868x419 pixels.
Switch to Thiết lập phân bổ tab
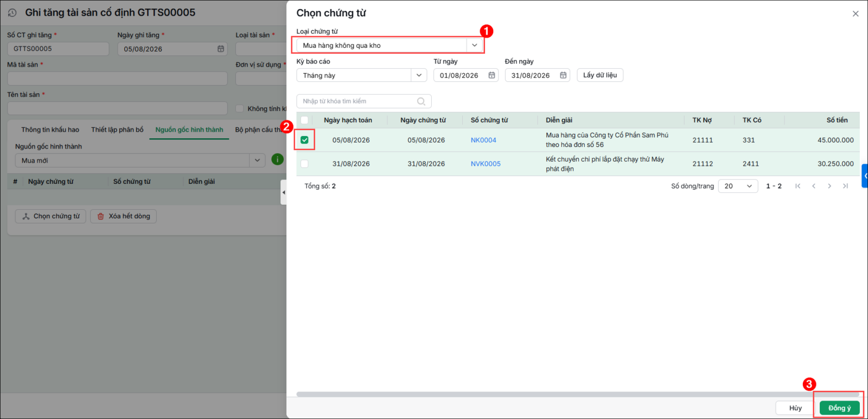click(x=117, y=130)
